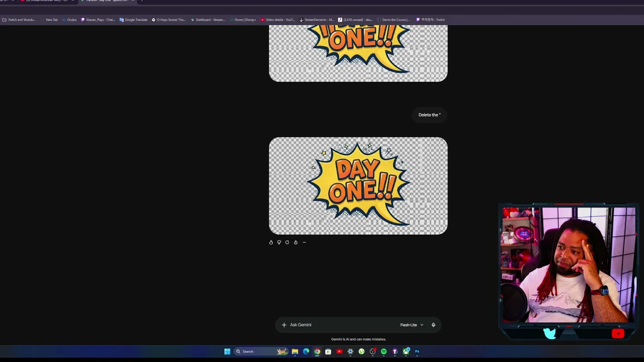644x362 pixels.
Task: Open the YouTube app in the taskbar
Action: (339, 351)
